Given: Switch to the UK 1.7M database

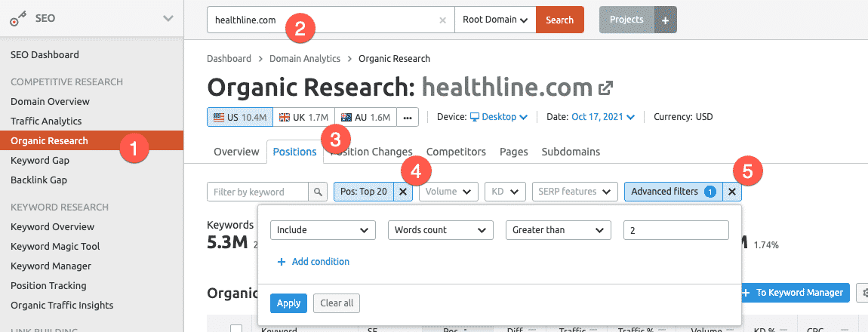Looking at the screenshot, I should pyautogui.click(x=303, y=117).
